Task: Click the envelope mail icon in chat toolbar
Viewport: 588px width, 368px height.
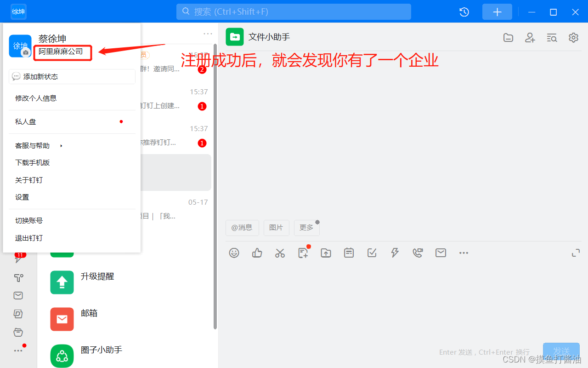Action: tap(441, 253)
